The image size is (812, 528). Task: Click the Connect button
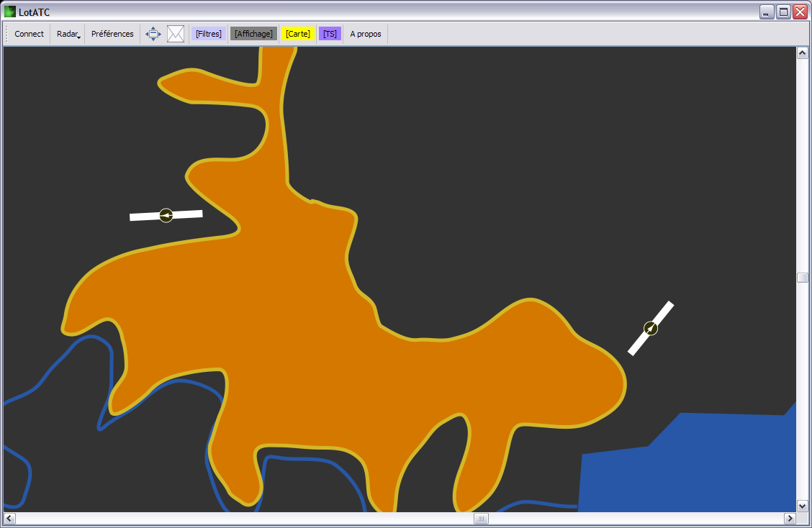[30, 34]
